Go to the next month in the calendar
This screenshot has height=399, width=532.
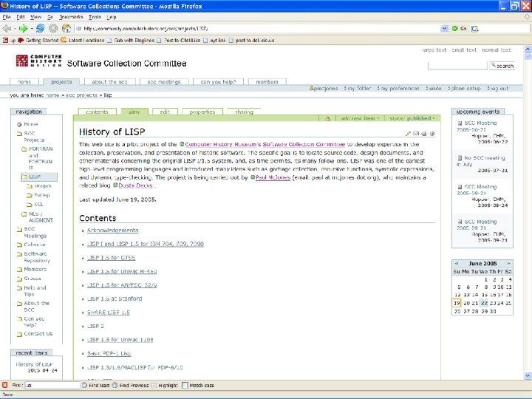coord(508,263)
